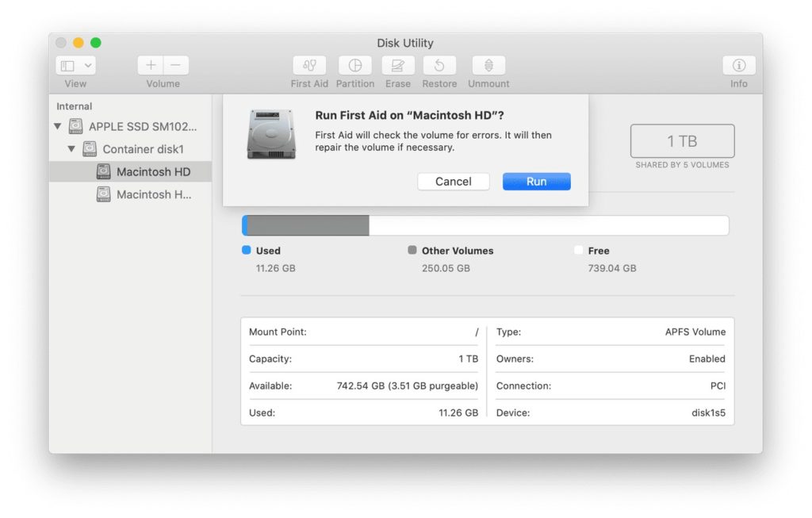Click the Internal sidebar heading
The height and width of the screenshot is (518, 812).
74,106
